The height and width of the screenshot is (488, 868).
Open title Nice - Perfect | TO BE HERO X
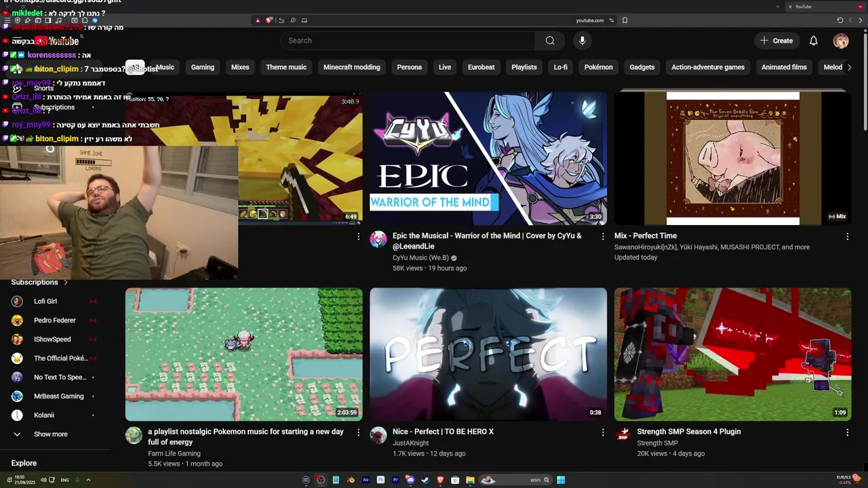coord(442,432)
